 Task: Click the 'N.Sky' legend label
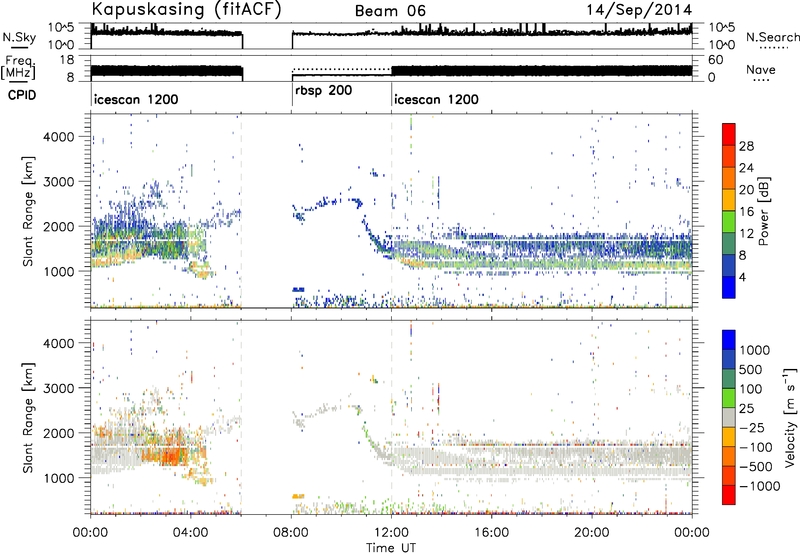(x=19, y=37)
